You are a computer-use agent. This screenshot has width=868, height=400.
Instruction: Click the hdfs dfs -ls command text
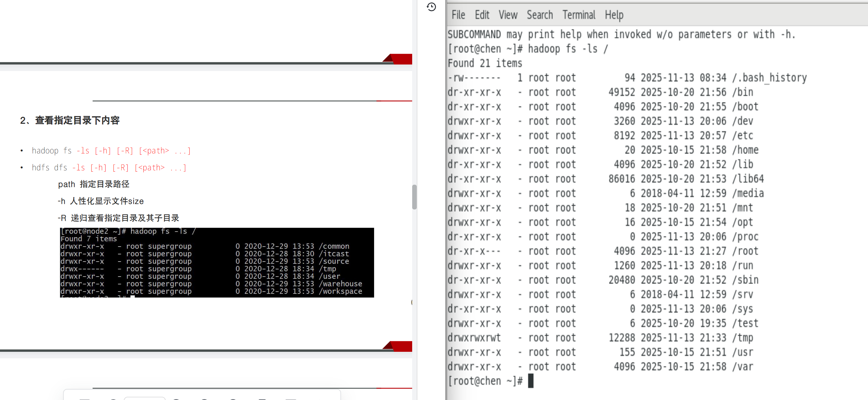[109, 167]
